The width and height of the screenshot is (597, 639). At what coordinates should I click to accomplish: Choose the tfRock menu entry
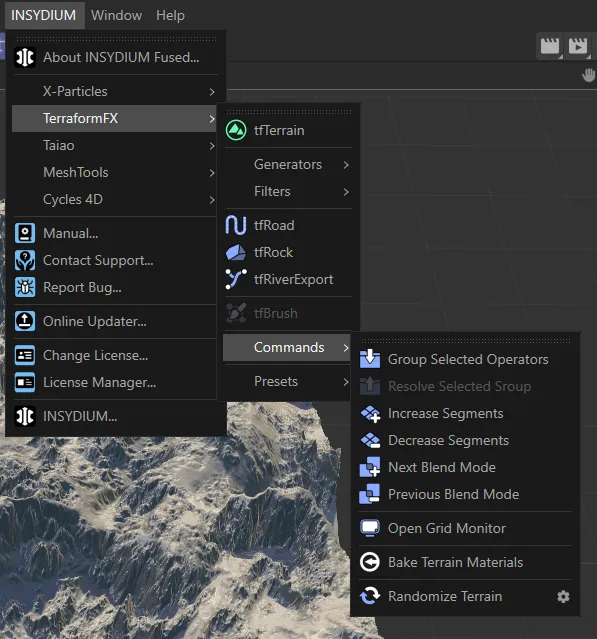click(289, 252)
